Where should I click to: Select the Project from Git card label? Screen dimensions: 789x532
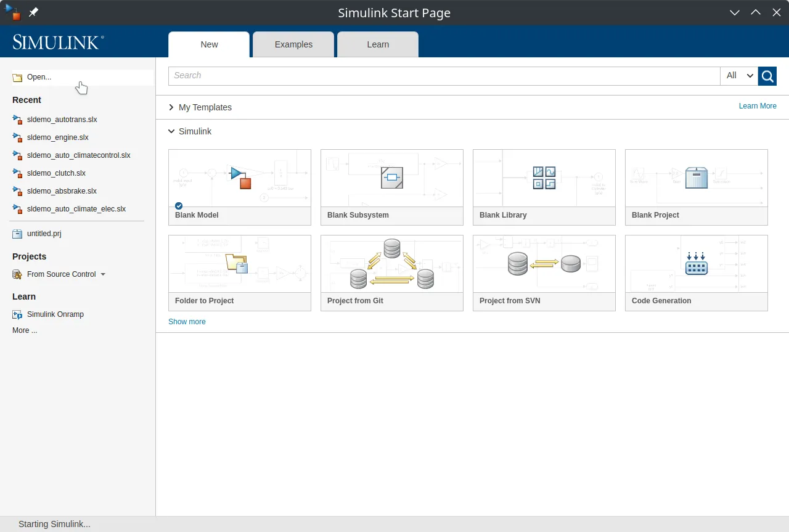(x=355, y=301)
